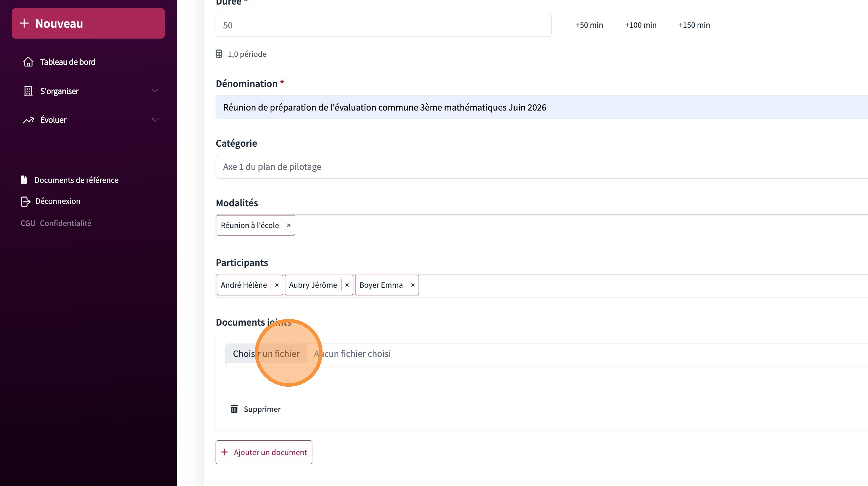Click the S'organiser building icon
868x486 pixels.
click(x=28, y=91)
